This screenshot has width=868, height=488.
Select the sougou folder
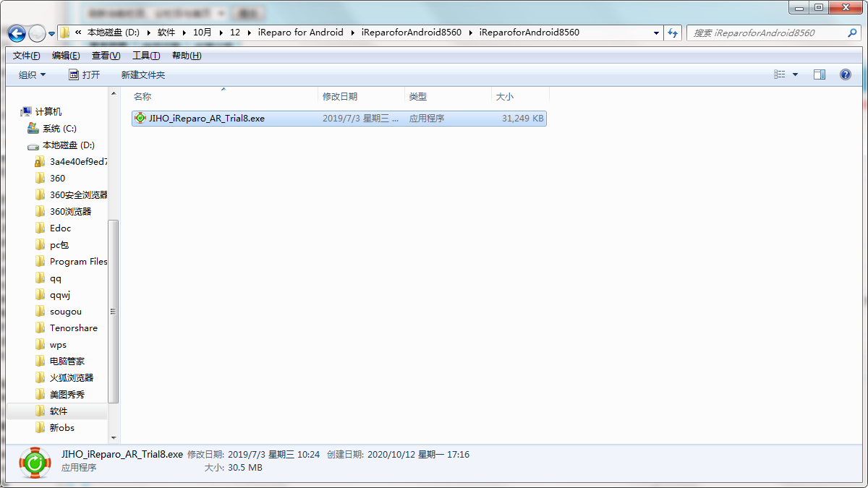(66, 311)
